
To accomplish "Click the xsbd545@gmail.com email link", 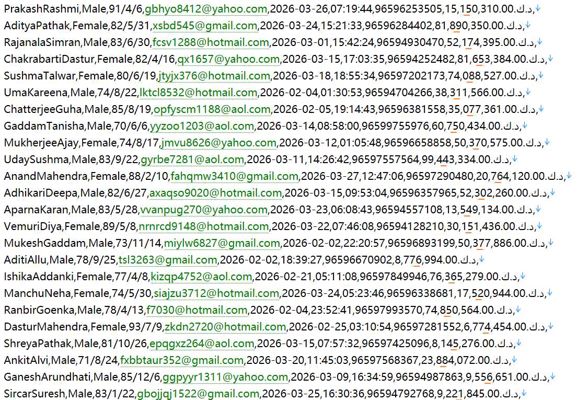I will point(205,25).
